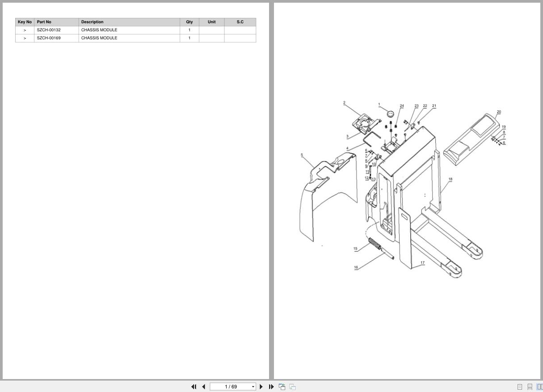
Task: Click callout number 2 on the diagram
Action: pos(344,103)
